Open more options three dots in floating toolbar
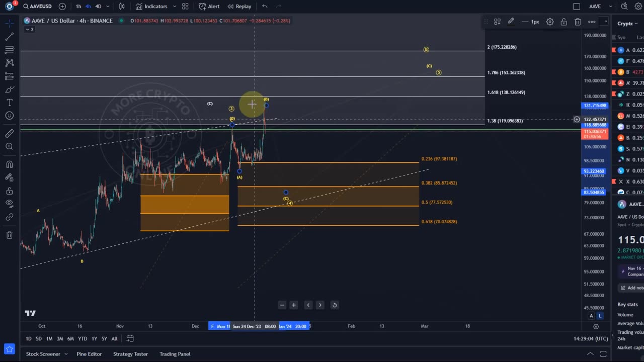This screenshot has width=644, height=362. 592,22
